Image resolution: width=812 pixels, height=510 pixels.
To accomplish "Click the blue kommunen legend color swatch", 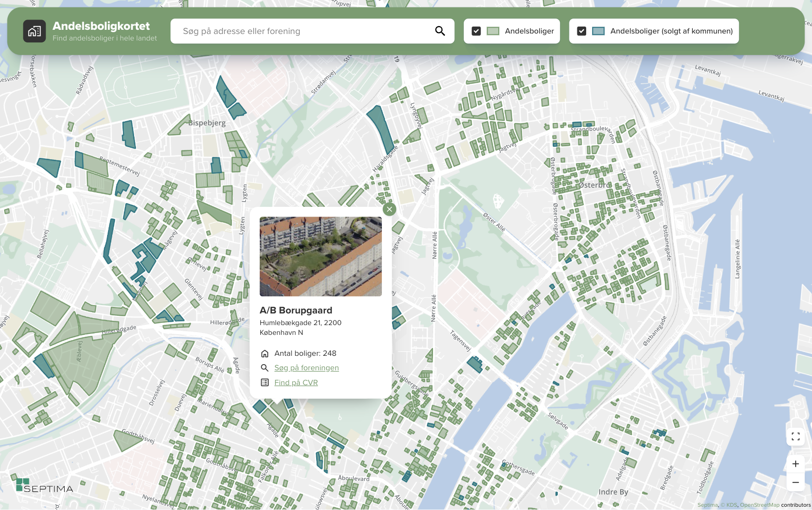I will pyautogui.click(x=598, y=31).
